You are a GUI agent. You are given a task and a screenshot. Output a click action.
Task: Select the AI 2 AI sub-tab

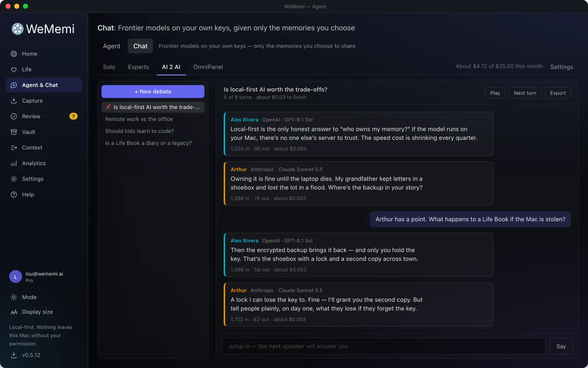click(x=171, y=67)
